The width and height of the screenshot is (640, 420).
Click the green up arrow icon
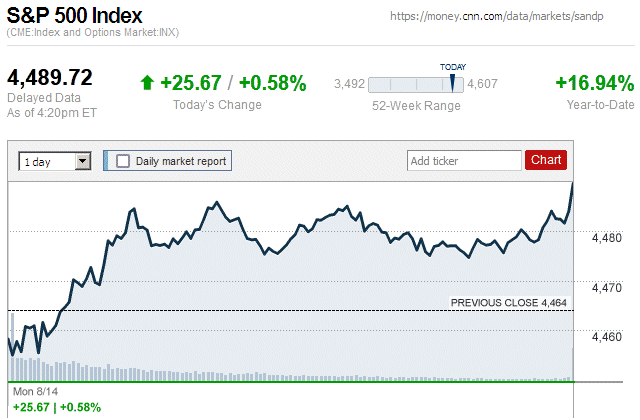(x=147, y=83)
